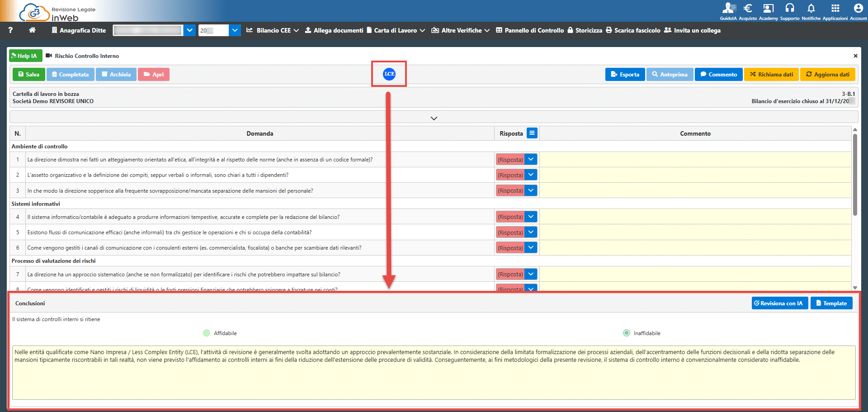Click the home icon in the menu bar
868x412 pixels.
click(32, 30)
